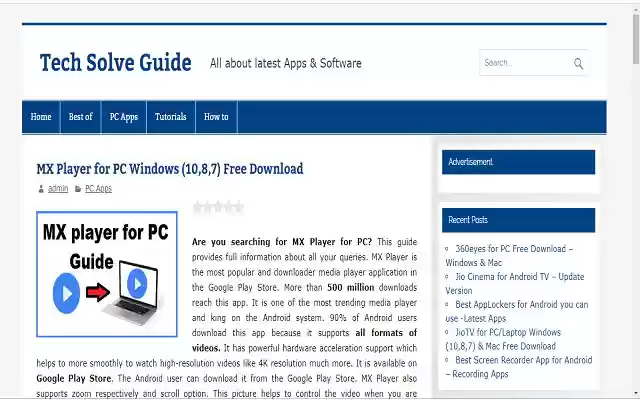Viewport: 640px width, 400px height.
Task: Click the star rating widget
Action: point(218,207)
